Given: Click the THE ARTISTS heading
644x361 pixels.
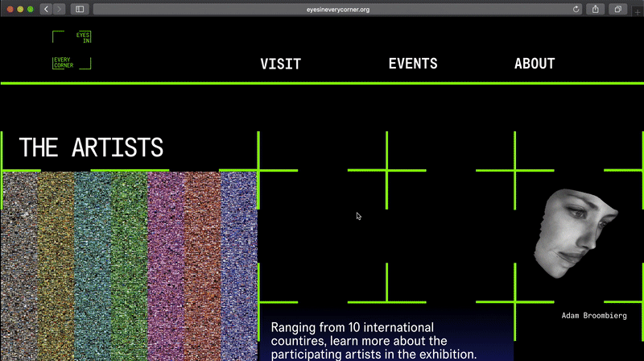Looking at the screenshot, I should pos(91,147).
